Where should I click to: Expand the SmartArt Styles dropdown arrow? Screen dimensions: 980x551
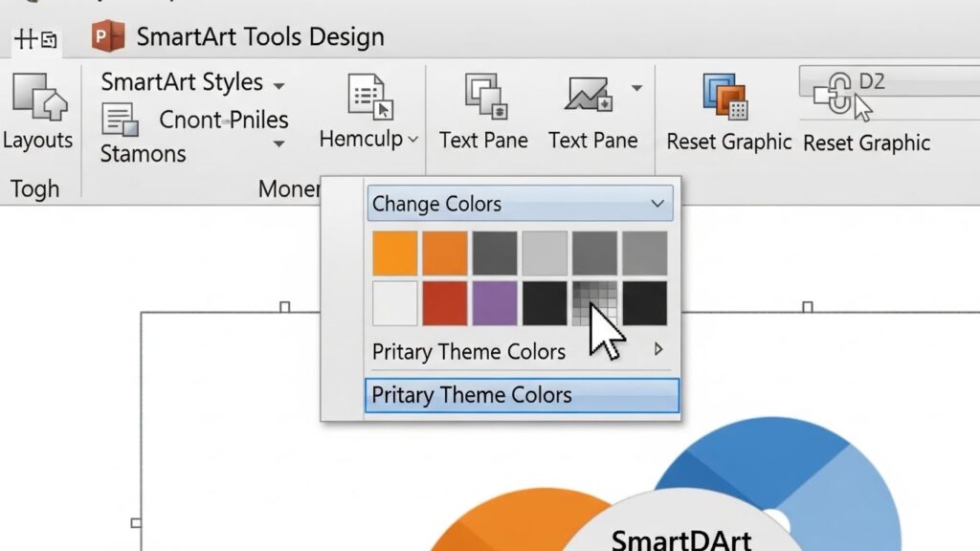tap(278, 85)
